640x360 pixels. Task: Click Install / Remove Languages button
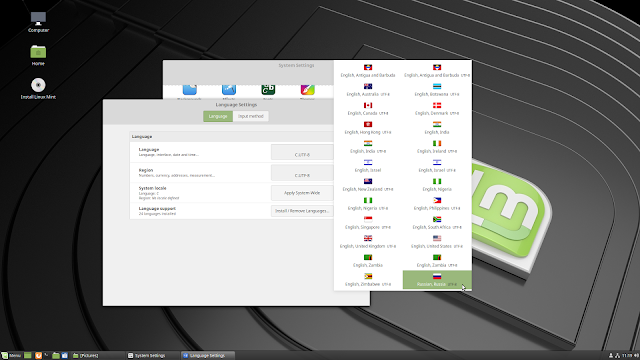302,211
